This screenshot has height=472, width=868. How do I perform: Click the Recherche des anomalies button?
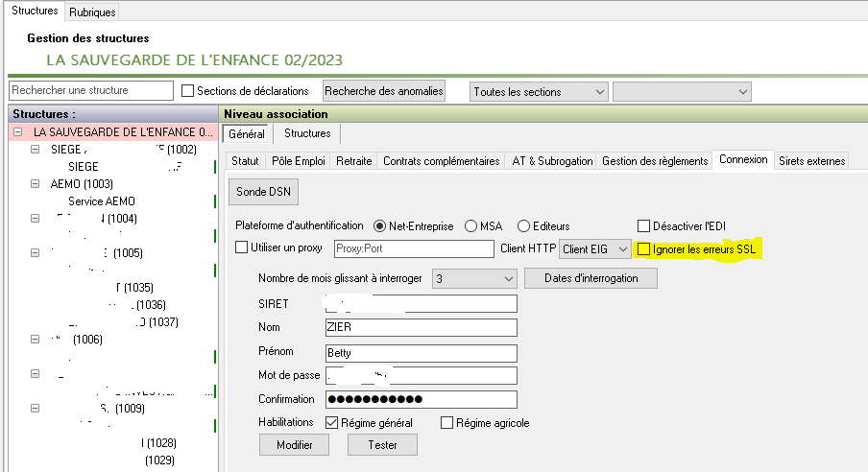(x=384, y=91)
